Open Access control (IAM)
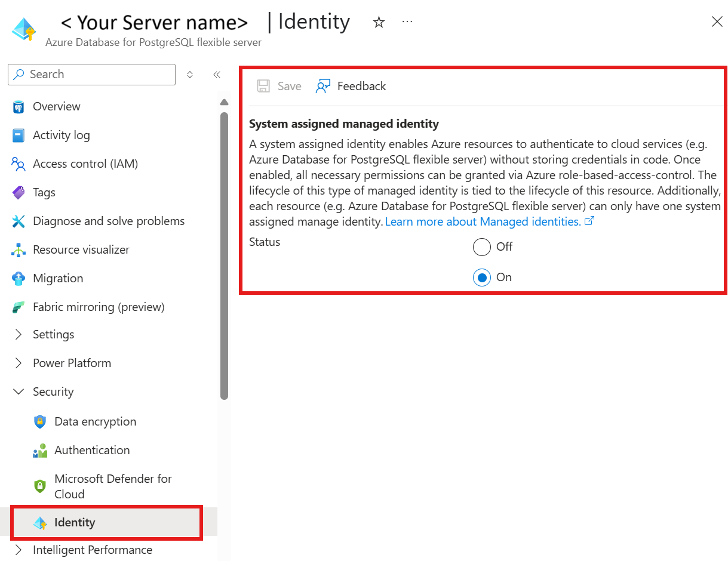Screen dimensions: 728x561 tap(85, 164)
